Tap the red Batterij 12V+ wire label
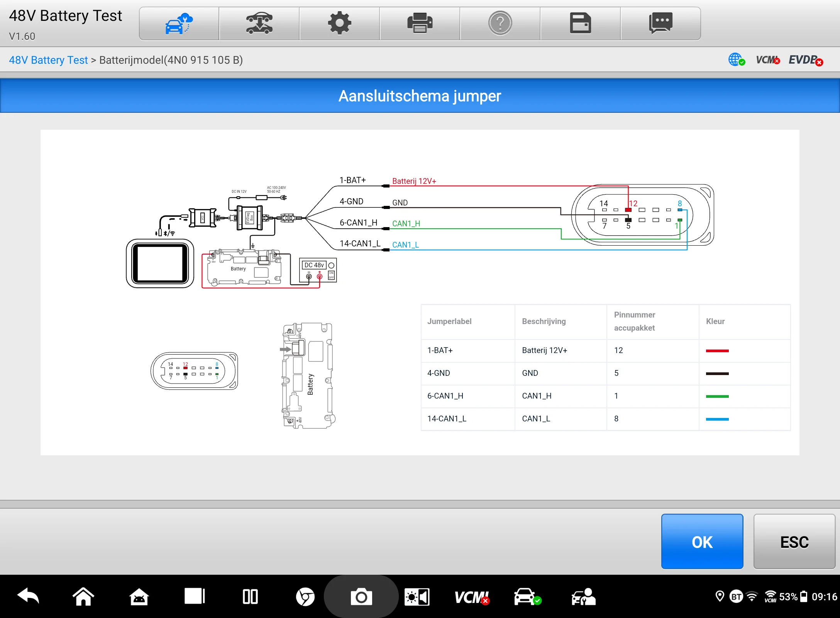Screen dimensions: 840x618 click(x=414, y=181)
